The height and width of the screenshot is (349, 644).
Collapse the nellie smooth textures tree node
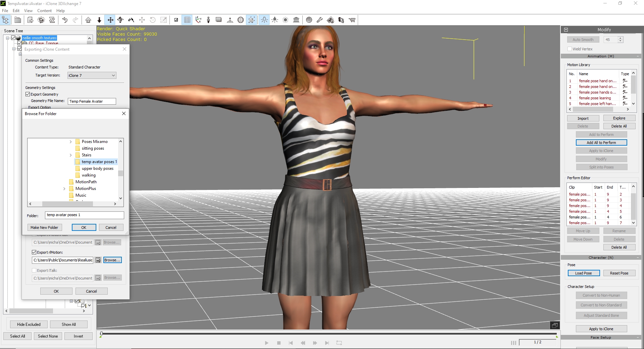[x=7, y=38]
